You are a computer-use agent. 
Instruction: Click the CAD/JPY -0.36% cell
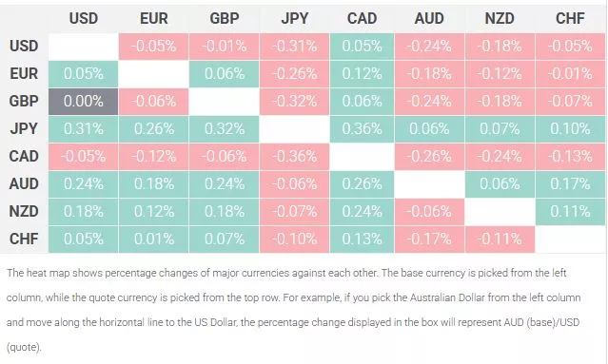295,157
